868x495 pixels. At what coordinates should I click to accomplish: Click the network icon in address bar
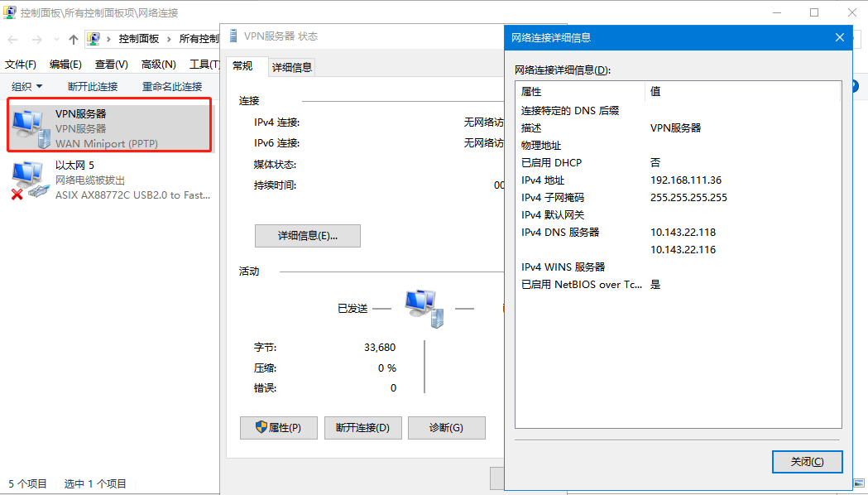tap(94, 39)
